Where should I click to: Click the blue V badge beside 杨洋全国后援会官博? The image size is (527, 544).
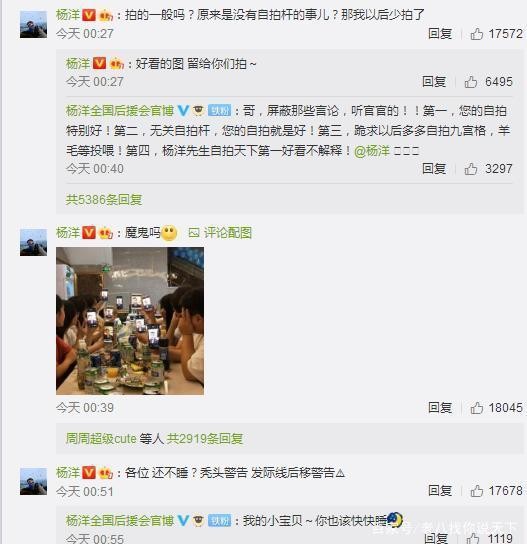[183, 111]
